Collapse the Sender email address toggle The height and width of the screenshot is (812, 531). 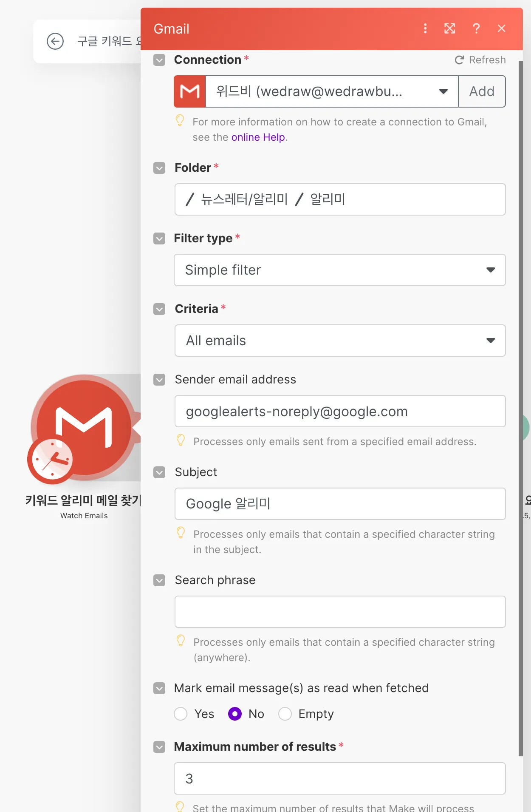(159, 380)
